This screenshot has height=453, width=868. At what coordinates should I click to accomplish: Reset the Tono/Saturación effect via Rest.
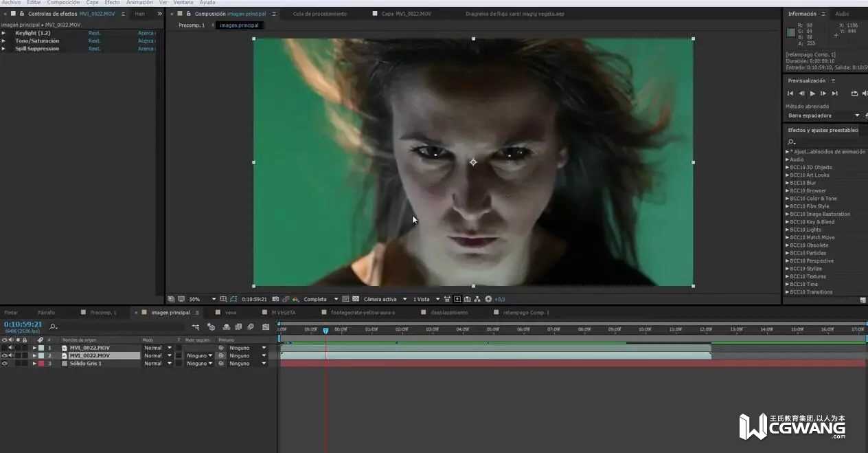94,41
